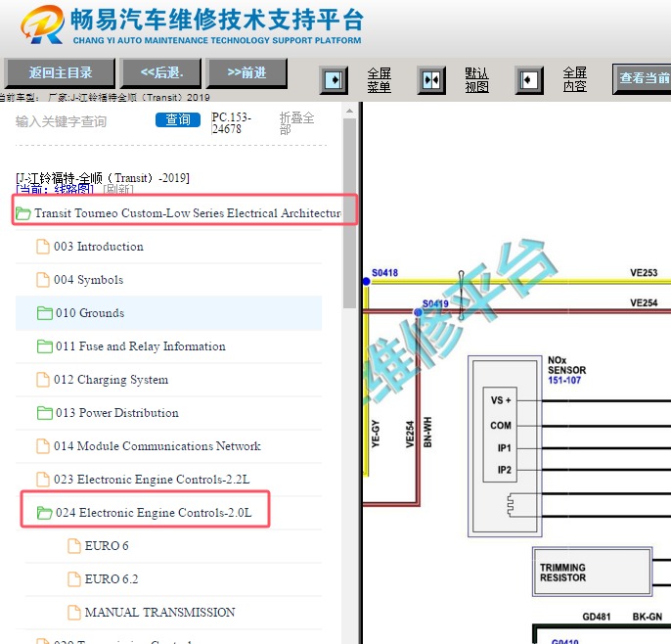Collapse 024 Electronic Engine Controls-2.0L folder

[x=154, y=513]
